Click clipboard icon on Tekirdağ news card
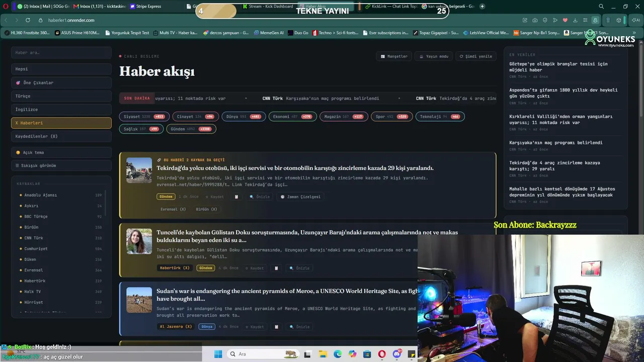This screenshot has width=644, height=362. [x=236, y=197]
